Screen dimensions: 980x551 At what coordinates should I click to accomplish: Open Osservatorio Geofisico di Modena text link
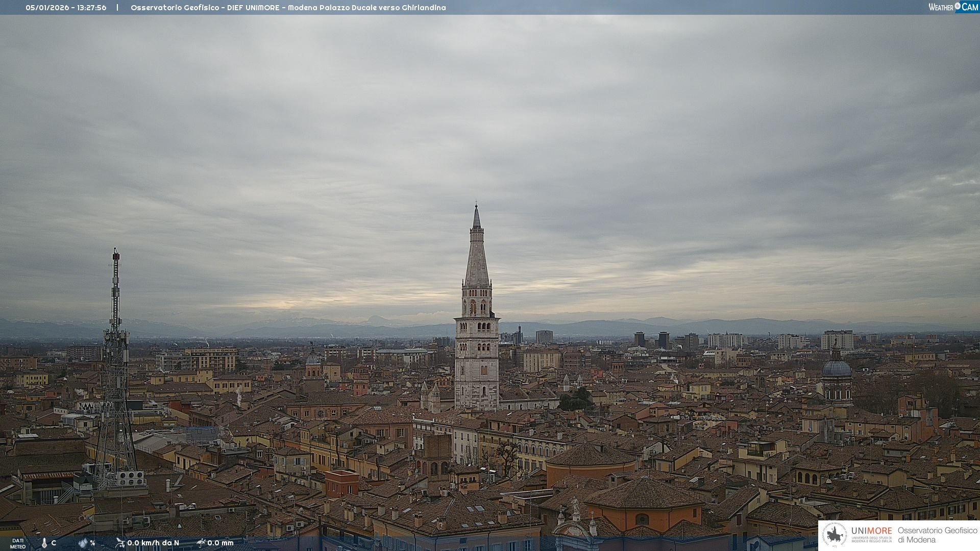tap(937, 535)
